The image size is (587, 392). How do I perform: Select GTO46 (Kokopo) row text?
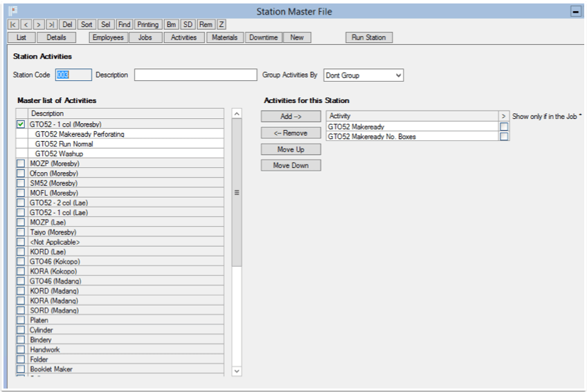pyautogui.click(x=55, y=261)
